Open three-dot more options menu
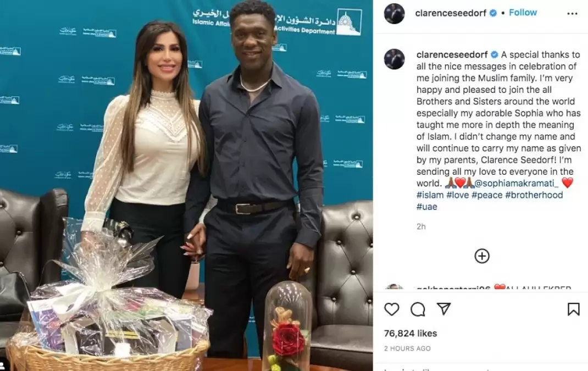 pyautogui.click(x=572, y=14)
